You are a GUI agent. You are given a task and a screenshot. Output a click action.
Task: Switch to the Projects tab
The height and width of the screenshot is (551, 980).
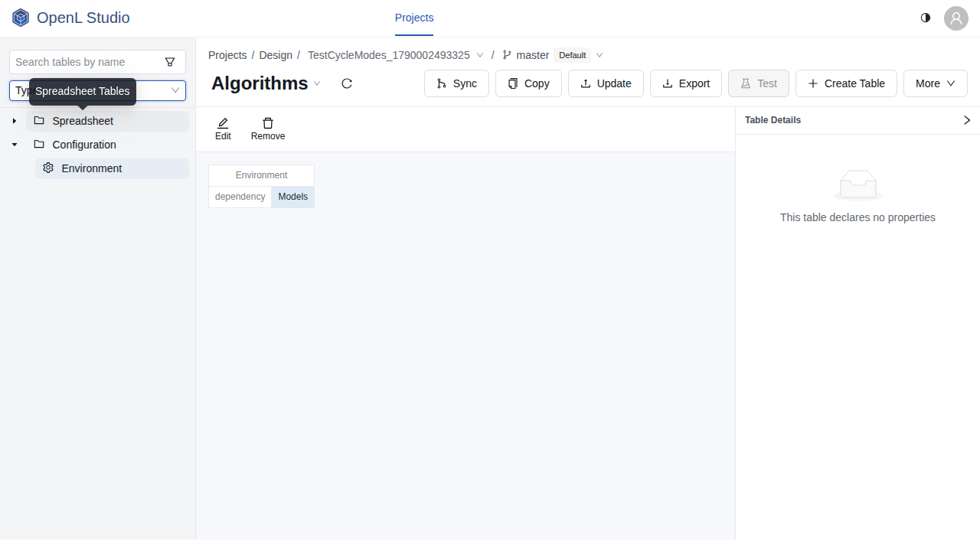[x=414, y=18]
